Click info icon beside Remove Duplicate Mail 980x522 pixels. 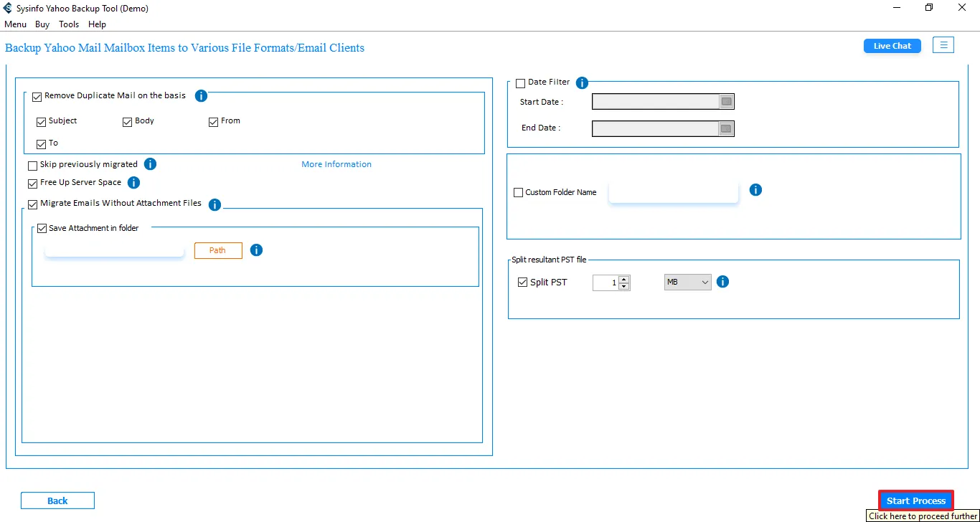(201, 96)
